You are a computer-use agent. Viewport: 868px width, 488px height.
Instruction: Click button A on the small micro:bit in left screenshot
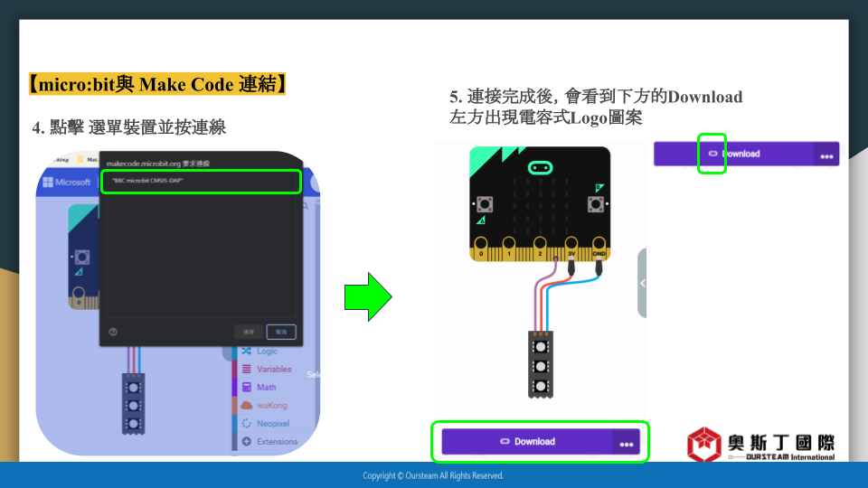82,257
